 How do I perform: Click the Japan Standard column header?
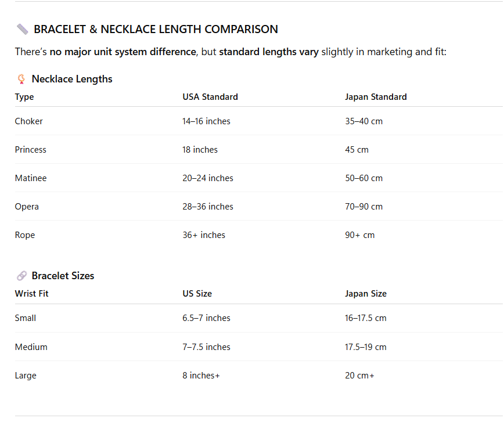tap(376, 97)
